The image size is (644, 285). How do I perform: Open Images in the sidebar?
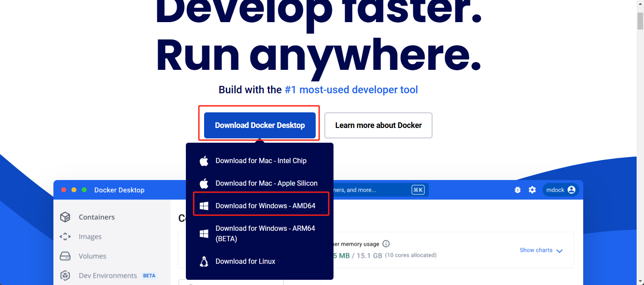(x=90, y=237)
